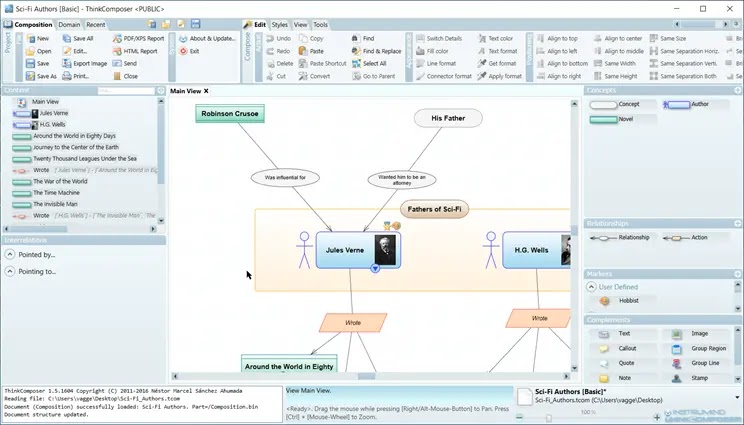Click Jules Verne node's blue dropdown arrow
The height and width of the screenshot is (425, 744).
point(375,268)
